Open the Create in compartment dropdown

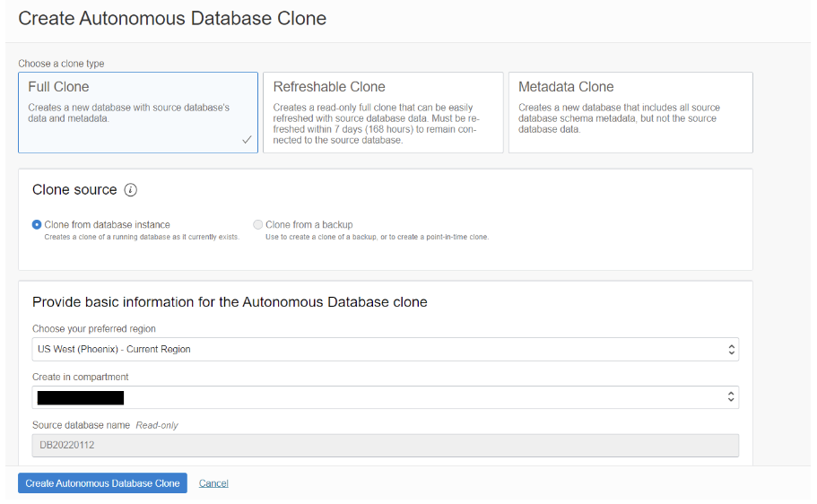386,397
